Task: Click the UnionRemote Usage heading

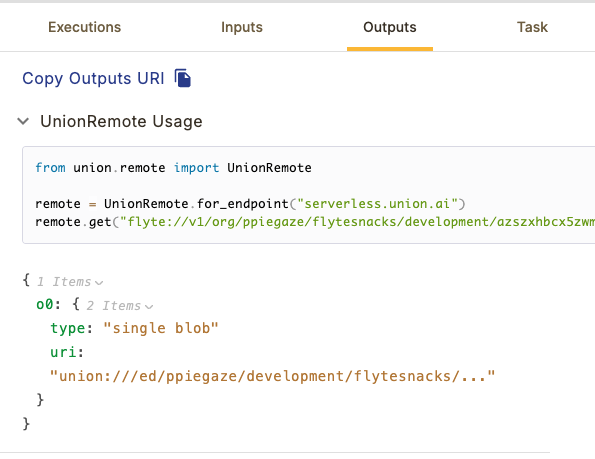Action: [x=121, y=121]
